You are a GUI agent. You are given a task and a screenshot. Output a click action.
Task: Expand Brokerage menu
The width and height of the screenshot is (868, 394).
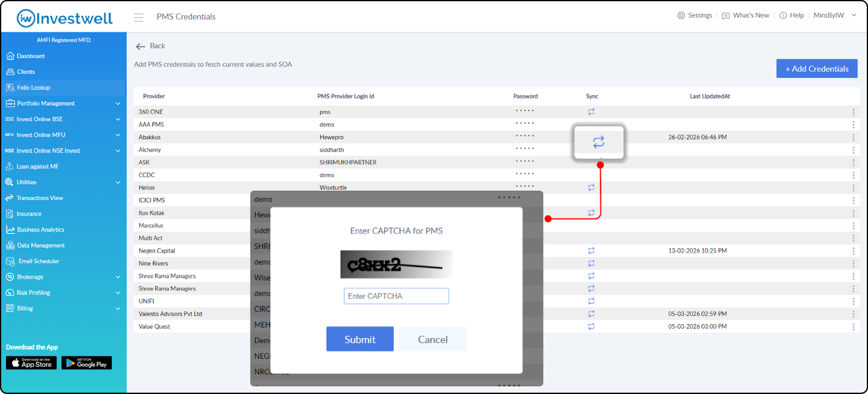click(118, 277)
